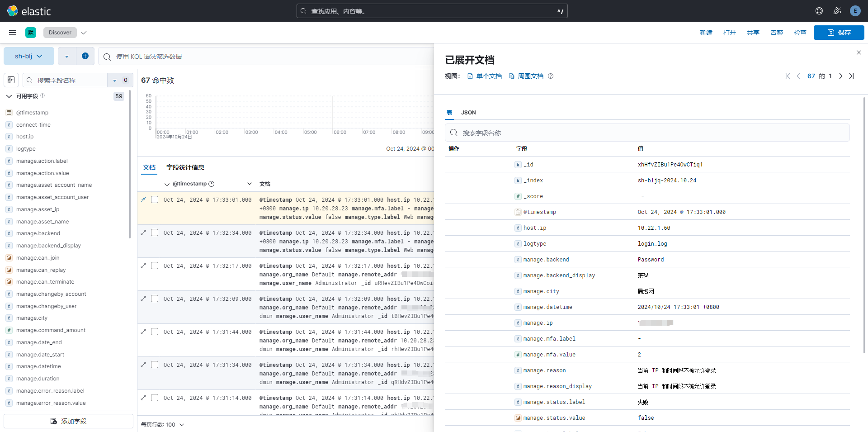Viewport: 868px width, 432px height.
Task: Switch to field statistics tab
Action: tap(185, 167)
